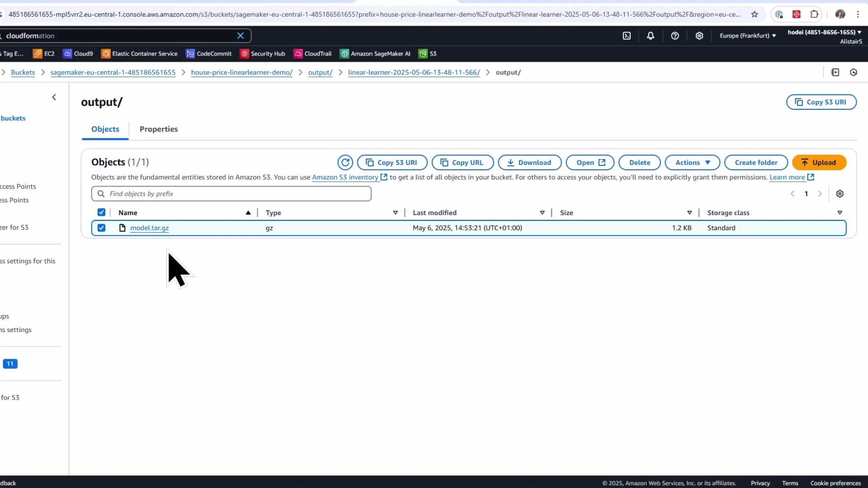Screen dimensions: 868x488
Task: Open table preferences gear icon
Action: pyautogui.click(x=840, y=194)
